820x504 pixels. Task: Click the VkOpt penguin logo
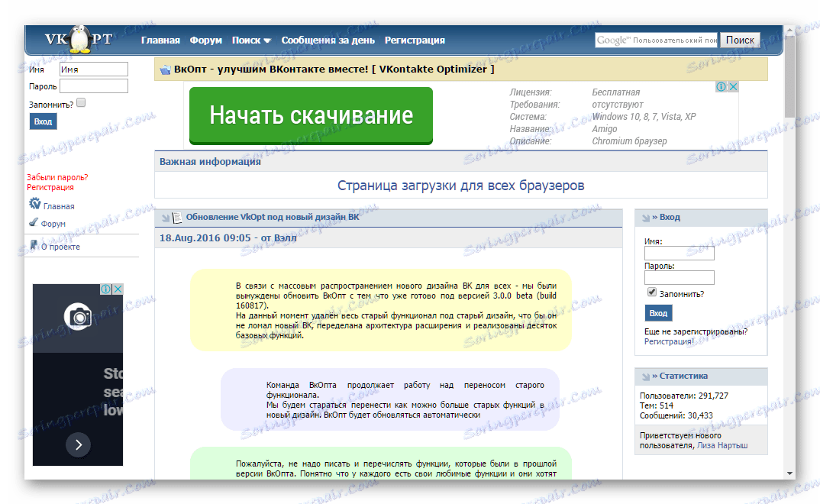tap(79, 40)
